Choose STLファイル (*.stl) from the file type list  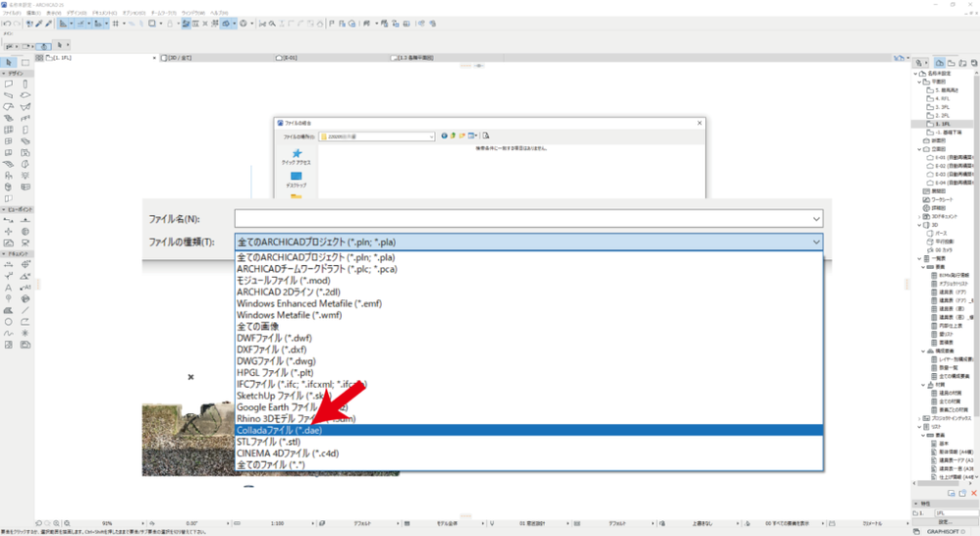coord(528,442)
